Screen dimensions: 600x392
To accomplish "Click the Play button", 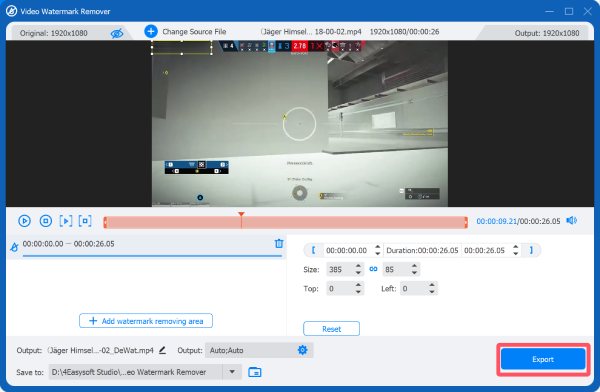I will coord(24,221).
